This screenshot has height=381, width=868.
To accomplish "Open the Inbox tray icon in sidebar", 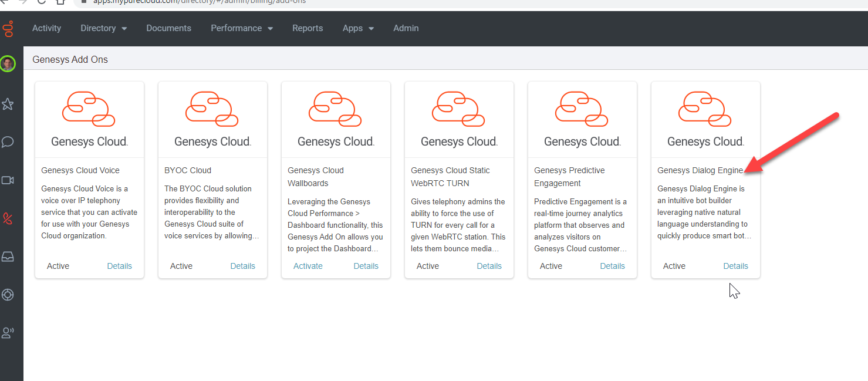I will [x=8, y=257].
